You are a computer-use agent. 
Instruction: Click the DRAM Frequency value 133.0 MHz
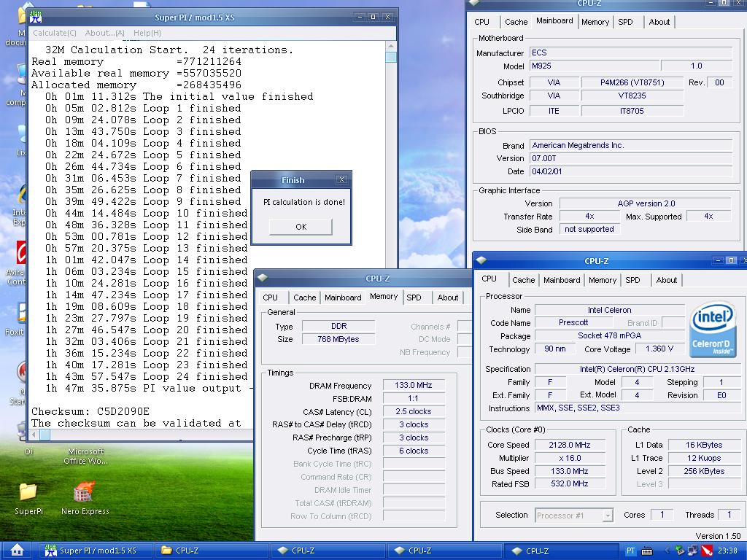tap(414, 385)
